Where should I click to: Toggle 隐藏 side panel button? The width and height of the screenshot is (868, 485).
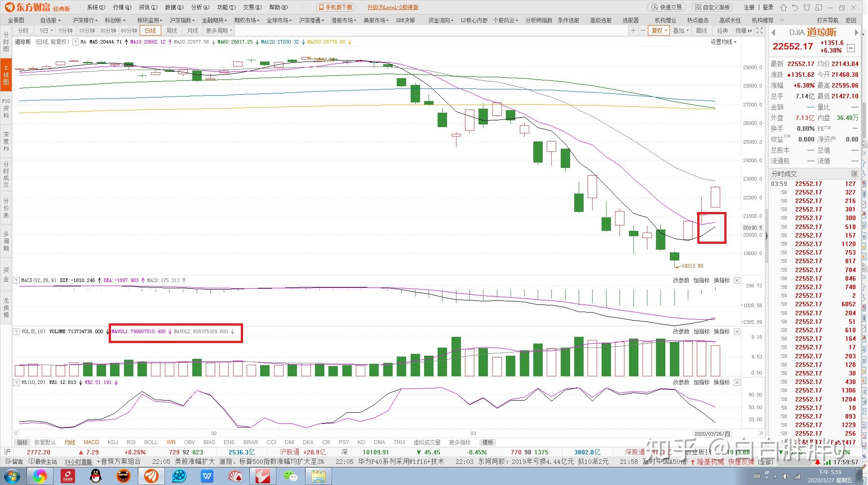(x=744, y=31)
